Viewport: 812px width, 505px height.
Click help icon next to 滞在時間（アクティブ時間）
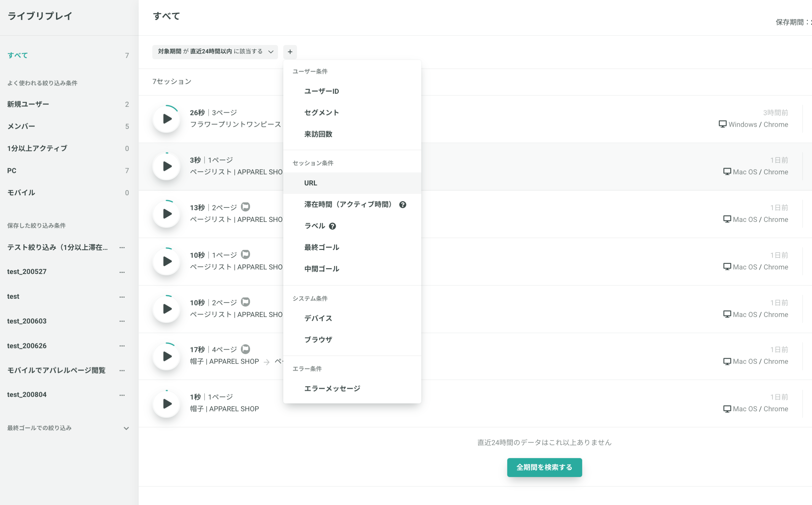[x=403, y=205]
